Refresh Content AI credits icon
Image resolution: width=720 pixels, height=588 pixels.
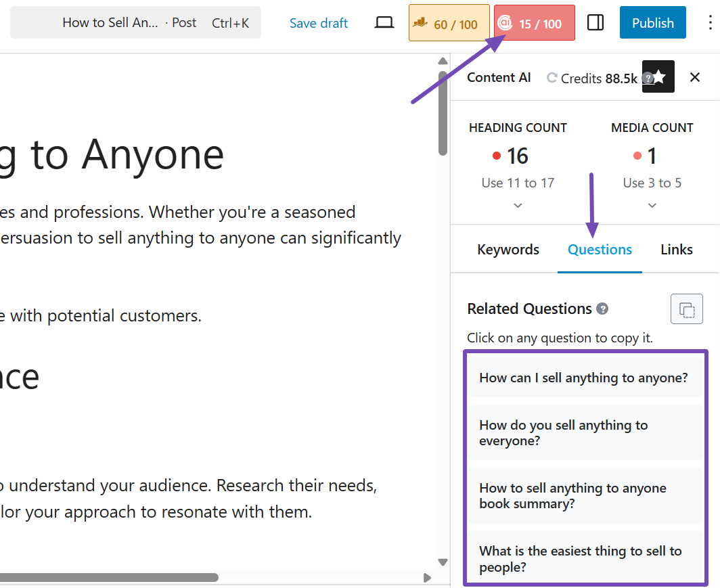pos(552,78)
